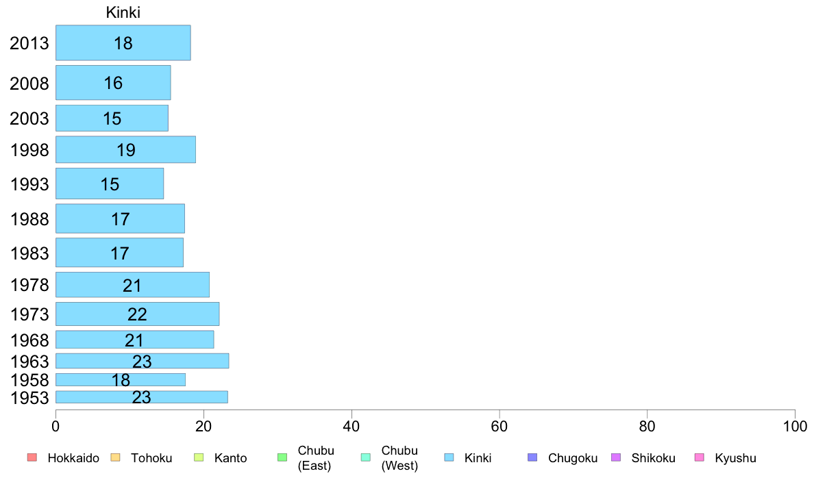Select the 2013 bar showing 18

coord(123,42)
